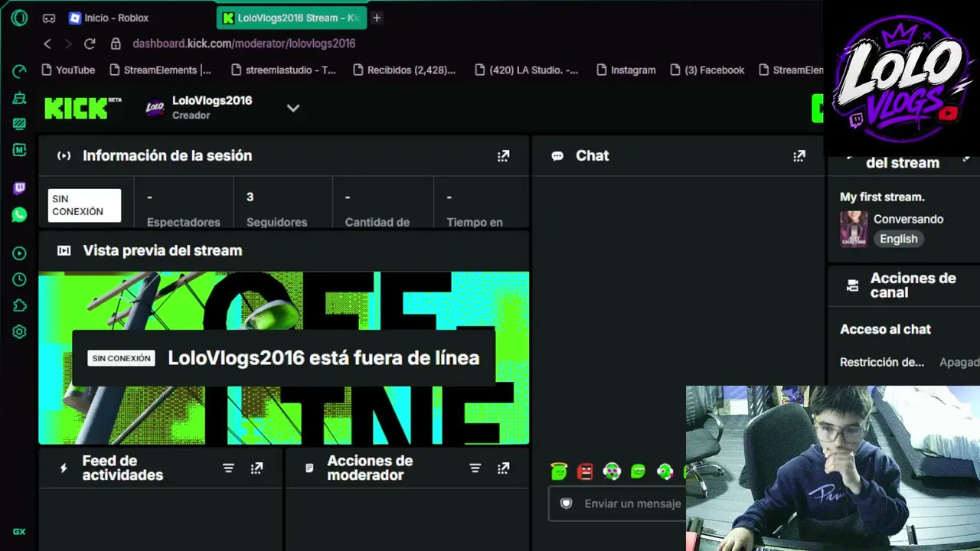This screenshot has width=980, height=551.
Task: Insert the green smiling emote
Action: click(638, 471)
